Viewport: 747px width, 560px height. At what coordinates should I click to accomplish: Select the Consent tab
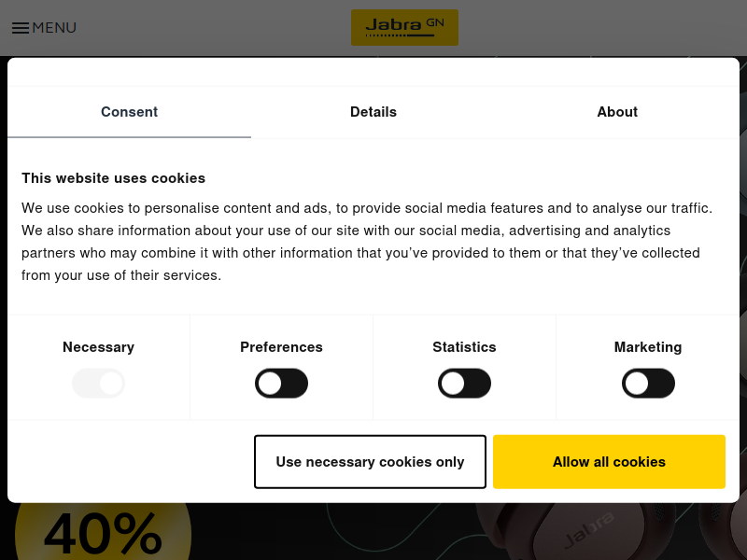click(129, 112)
